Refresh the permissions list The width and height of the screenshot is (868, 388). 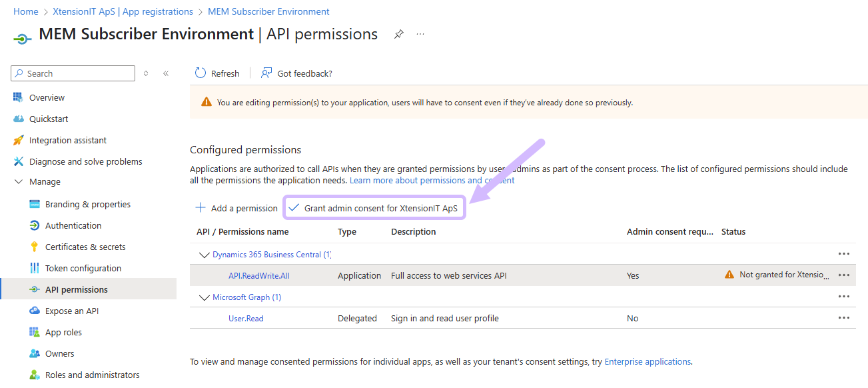pos(217,73)
